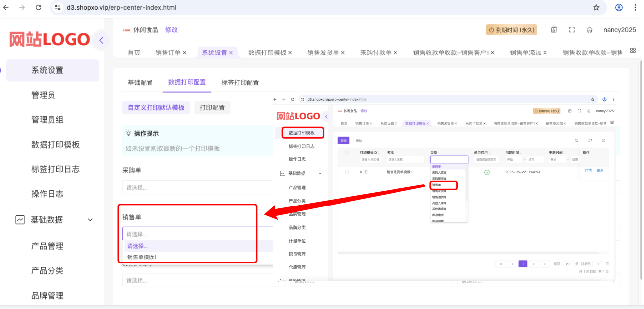Click the open 销售单 template select box
644x309 pixels.
[197, 234]
